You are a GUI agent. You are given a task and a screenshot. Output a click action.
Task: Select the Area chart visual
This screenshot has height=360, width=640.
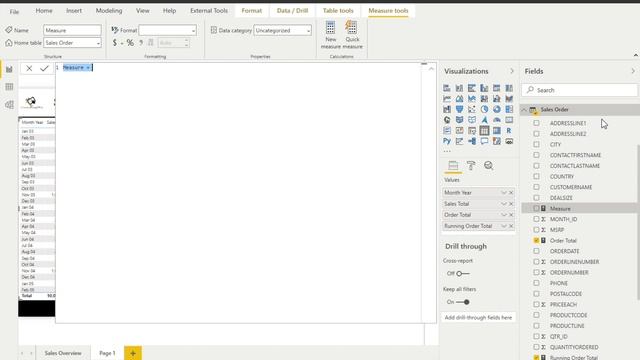pyautogui.click(x=459, y=99)
